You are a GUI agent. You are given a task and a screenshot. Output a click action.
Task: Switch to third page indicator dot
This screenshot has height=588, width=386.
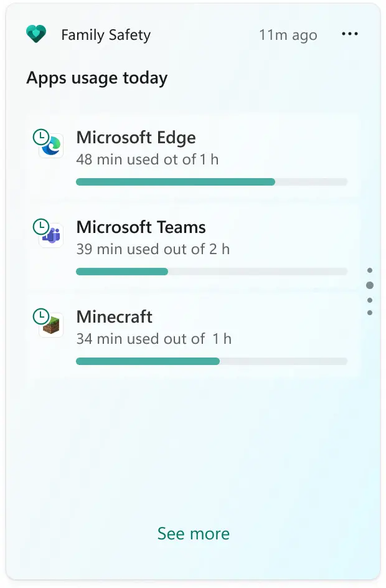pyautogui.click(x=370, y=300)
